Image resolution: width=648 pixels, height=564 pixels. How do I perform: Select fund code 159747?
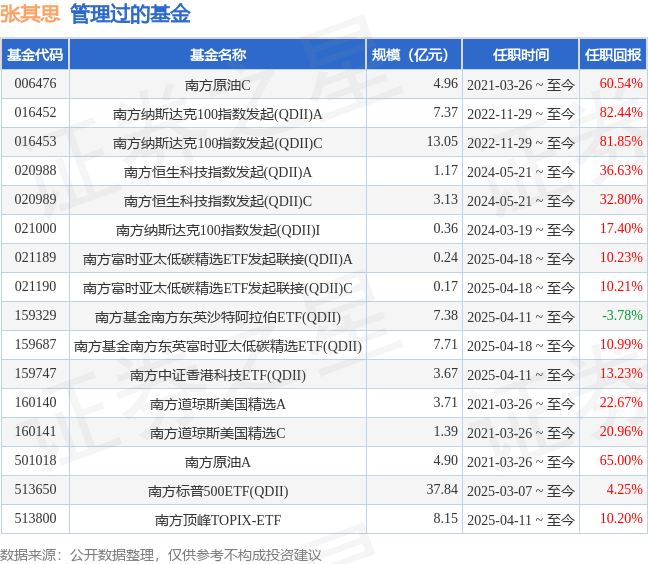(35, 373)
